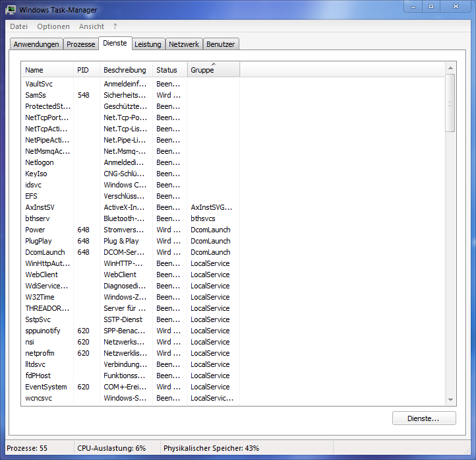Click the SSTP-Dienst description cell
This screenshot has width=476, height=460.
pos(123,319)
